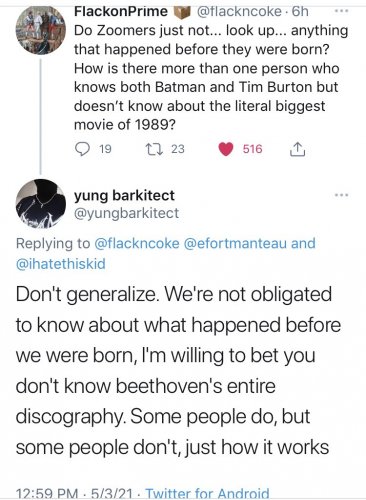Click the @flackncoke handle in tweet header

[x=239, y=12]
